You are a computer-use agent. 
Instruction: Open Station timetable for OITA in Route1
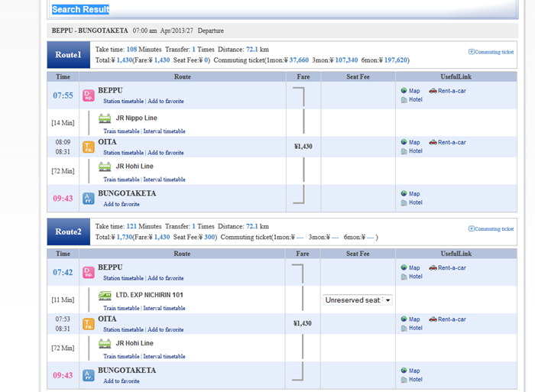(x=124, y=153)
